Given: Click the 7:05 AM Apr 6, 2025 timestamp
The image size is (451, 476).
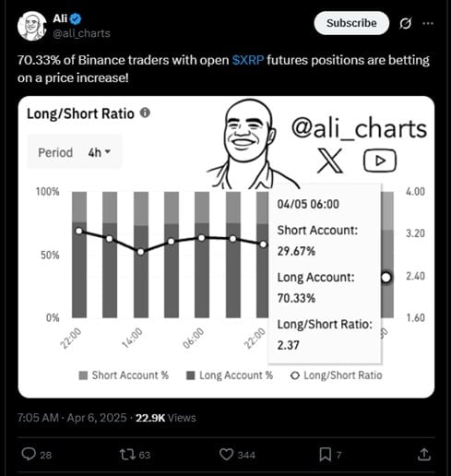Looking at the screenshot, I should coord(72,418).
